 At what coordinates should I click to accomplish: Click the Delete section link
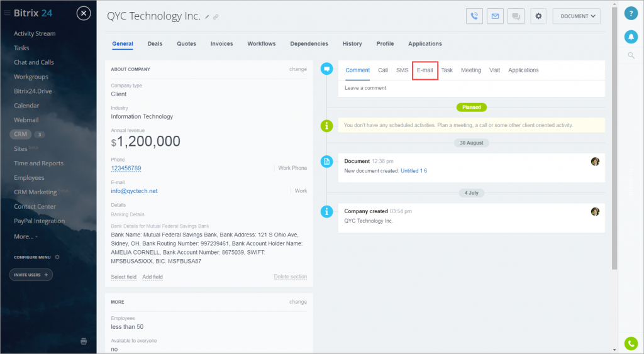tap(291, 277)
